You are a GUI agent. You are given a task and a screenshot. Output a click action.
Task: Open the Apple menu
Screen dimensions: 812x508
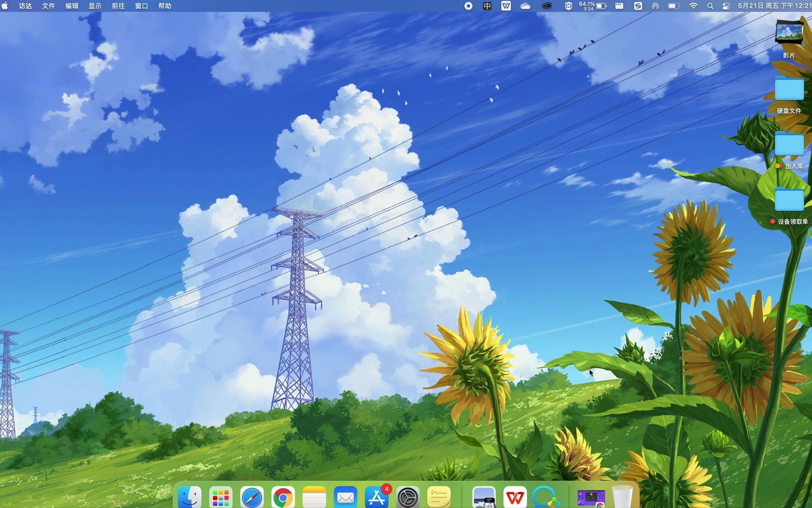click(5, 6)
